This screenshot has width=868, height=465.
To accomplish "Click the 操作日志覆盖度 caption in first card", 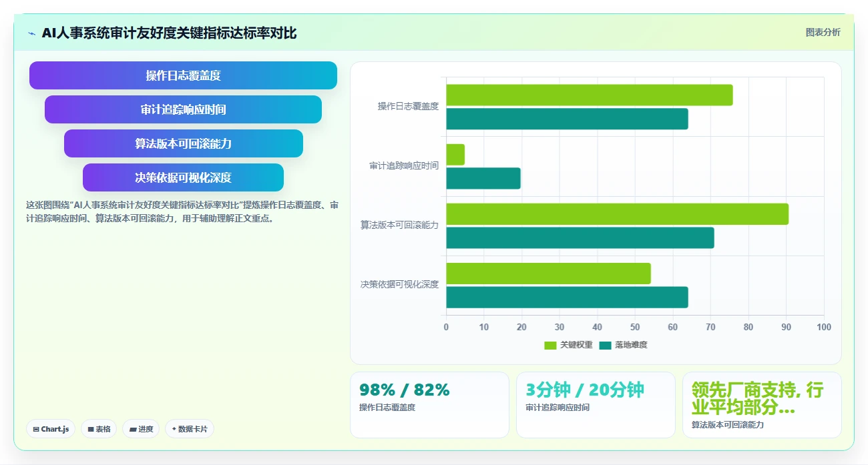I will [387, 407].
